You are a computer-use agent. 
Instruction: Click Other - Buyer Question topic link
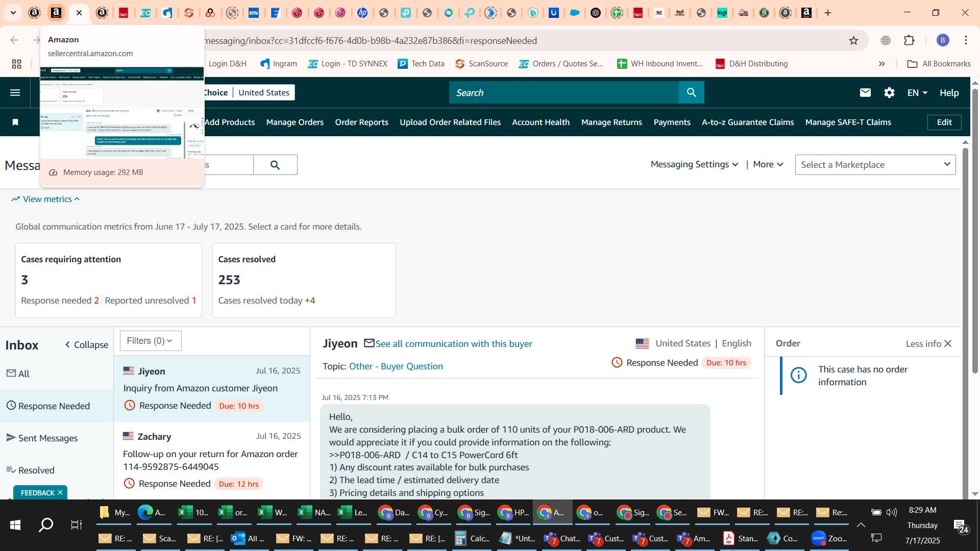396,366
